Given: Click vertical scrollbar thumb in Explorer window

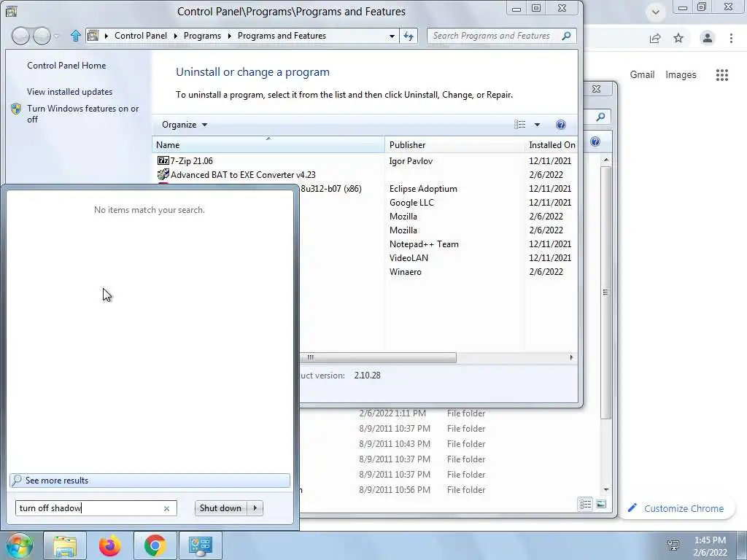Looking at the screenshot, I should [x=605, y=292].
